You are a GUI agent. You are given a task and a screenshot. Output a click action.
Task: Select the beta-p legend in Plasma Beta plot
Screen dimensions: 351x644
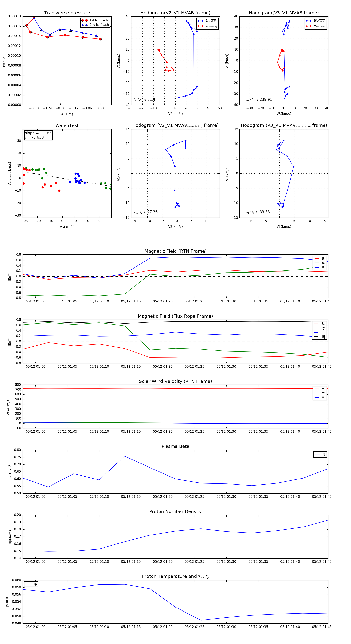[320, 454]
